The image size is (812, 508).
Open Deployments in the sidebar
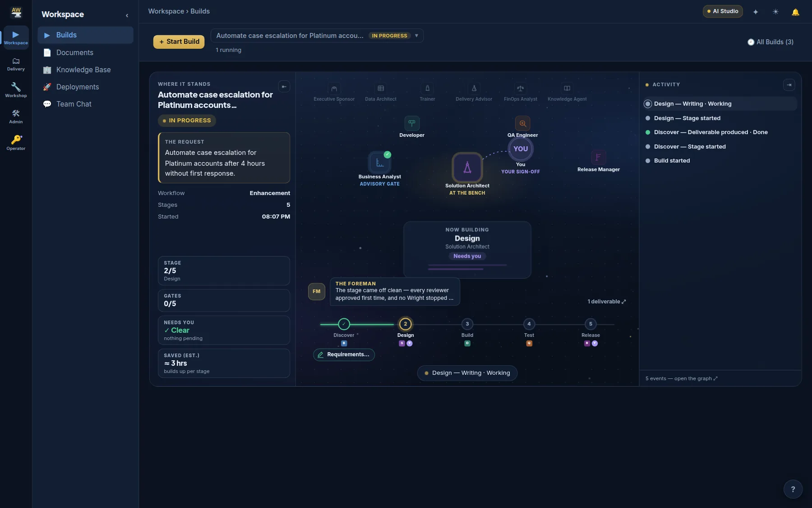pyautogui.click(x=85, y=87)
